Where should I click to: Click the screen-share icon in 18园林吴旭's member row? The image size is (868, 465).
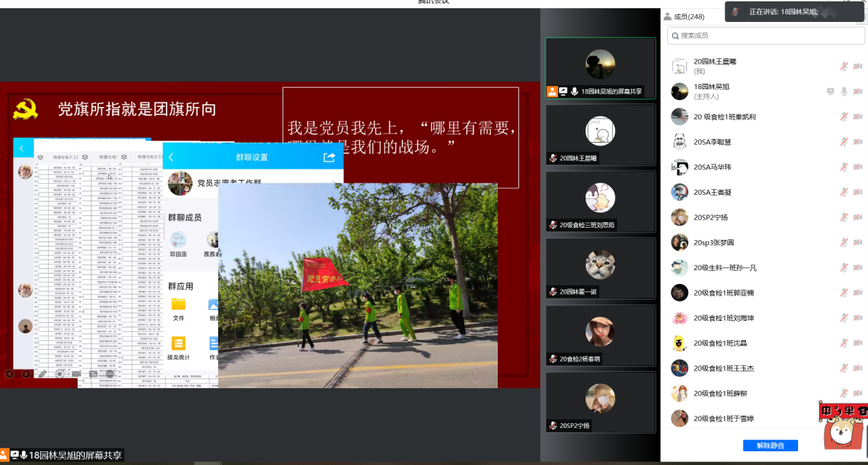(830, 92)
